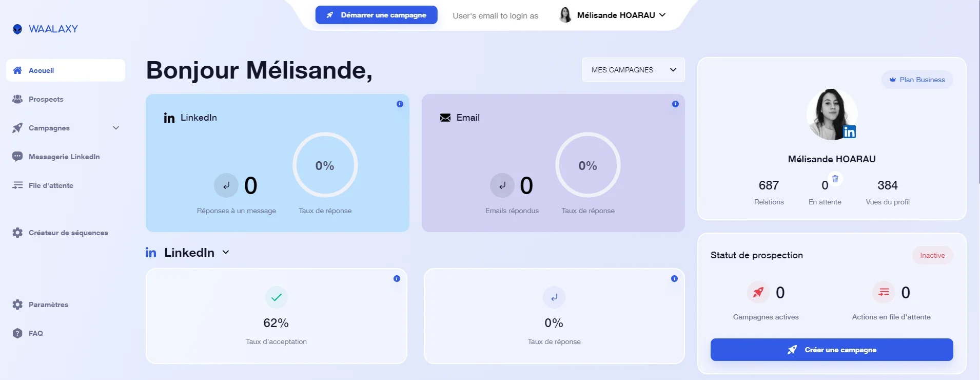Click the Mélisande HOARAU name under photo
This screenshot has width=980, height=380.
(832, 159)
